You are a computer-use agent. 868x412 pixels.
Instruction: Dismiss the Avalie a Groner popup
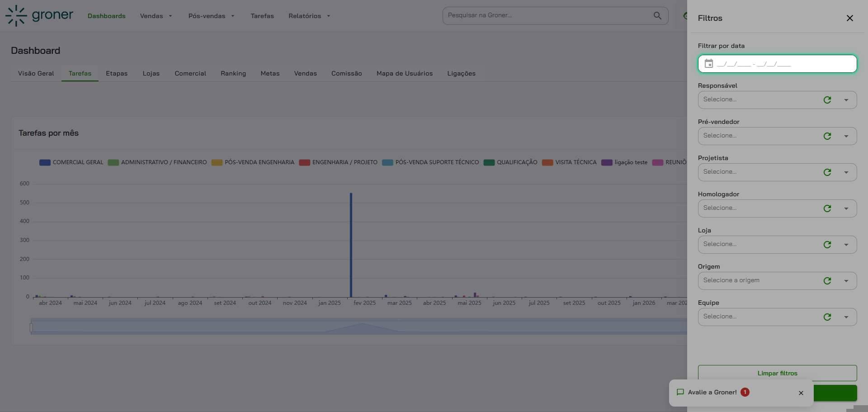pyautogui.click(x=801, y=393)
